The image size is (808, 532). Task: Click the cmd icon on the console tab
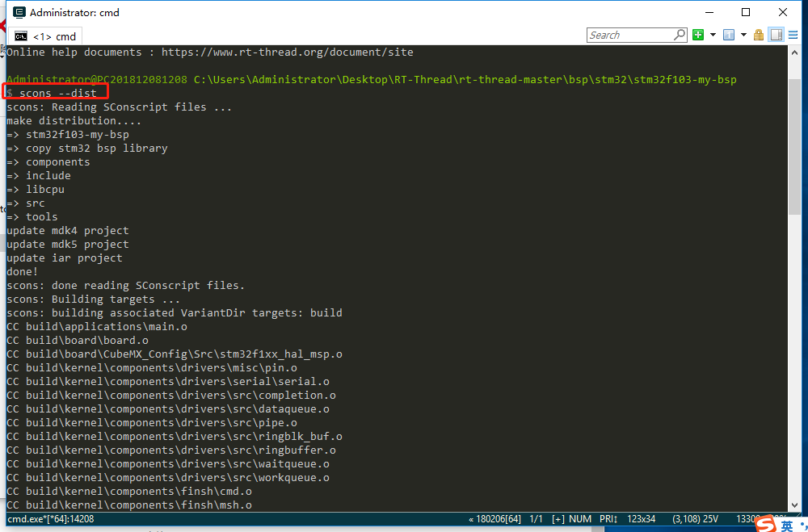(21, 36)
